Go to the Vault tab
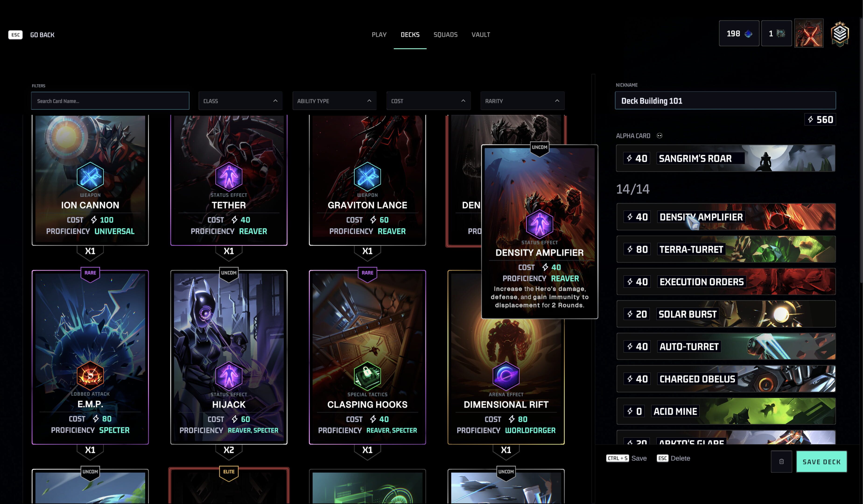 pyautogui.click(x=481, y=35)
